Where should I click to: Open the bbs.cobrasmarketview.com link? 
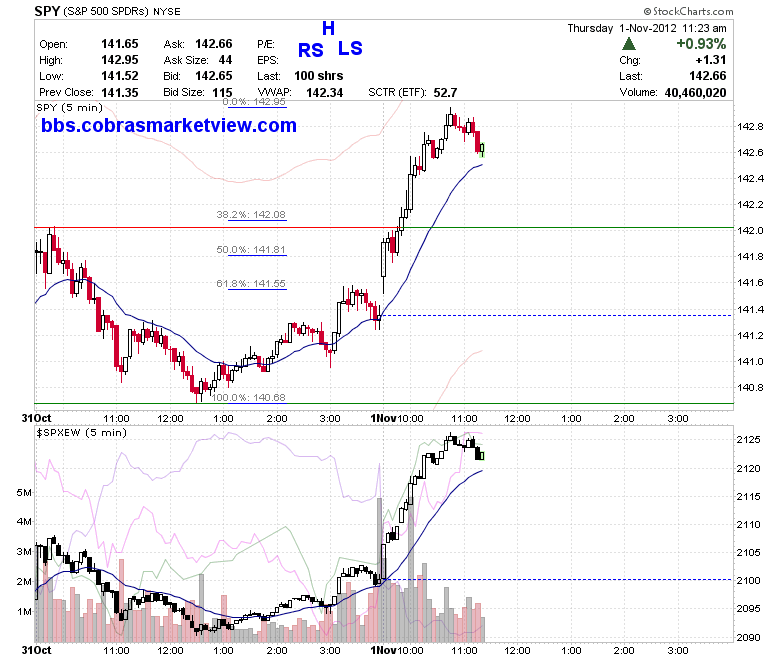click(x=169, y=125)
